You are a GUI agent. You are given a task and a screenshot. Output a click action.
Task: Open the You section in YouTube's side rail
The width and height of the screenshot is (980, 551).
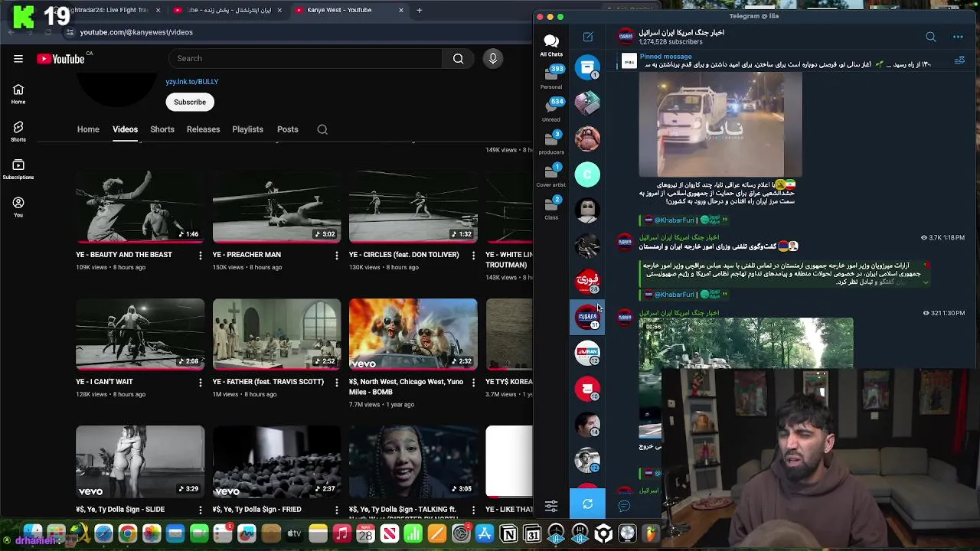18,207
